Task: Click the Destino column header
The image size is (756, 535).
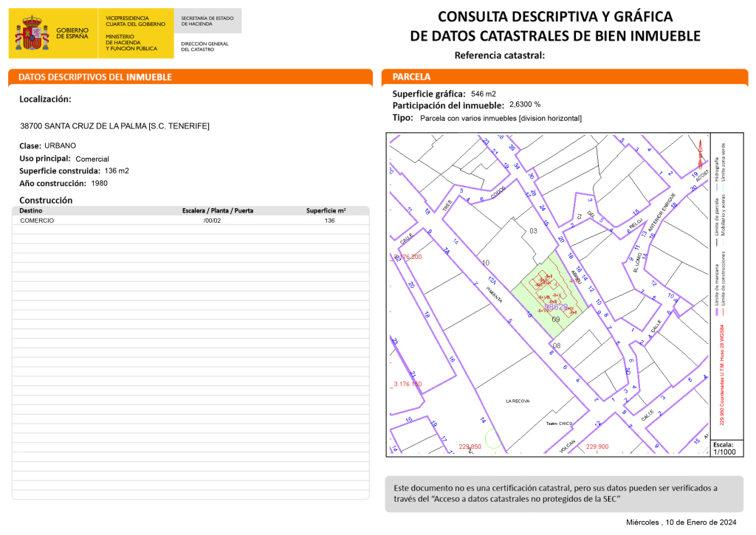Action: (x=31, y=210)
